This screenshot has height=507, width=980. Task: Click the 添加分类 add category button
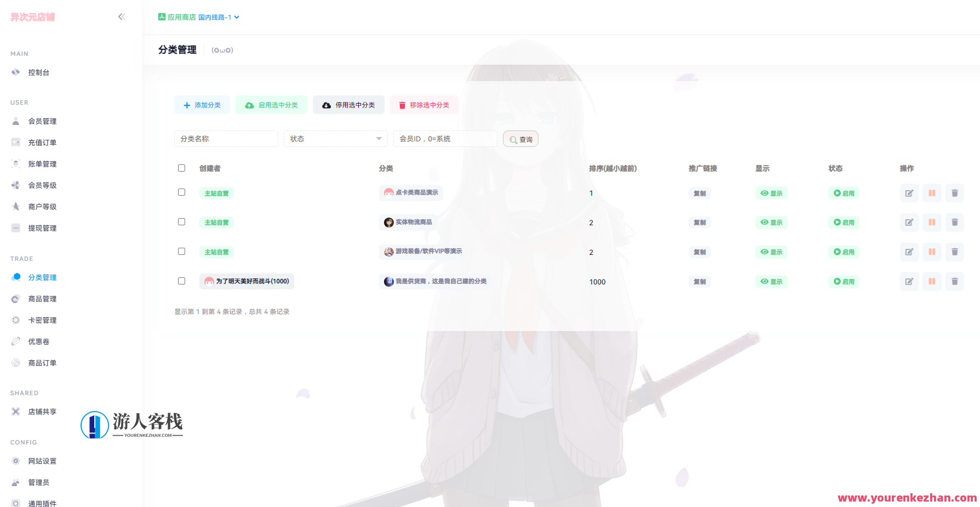(x=202, y=105)
